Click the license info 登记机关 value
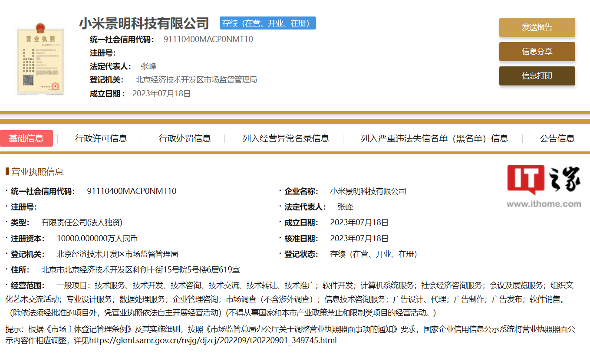This screenshot has width=590, height=364. click(x=118, y=254)
